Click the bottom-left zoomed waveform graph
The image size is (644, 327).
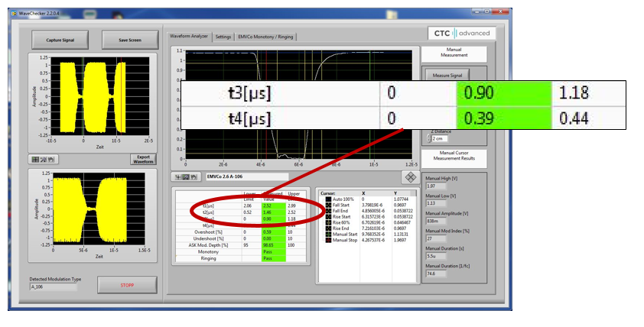(x=99, y=209)
